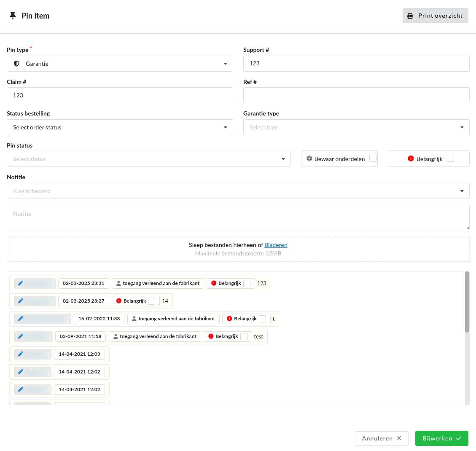Click the shield icon in the Pin type field
This screenshot has width=476, height=451.
17,64
